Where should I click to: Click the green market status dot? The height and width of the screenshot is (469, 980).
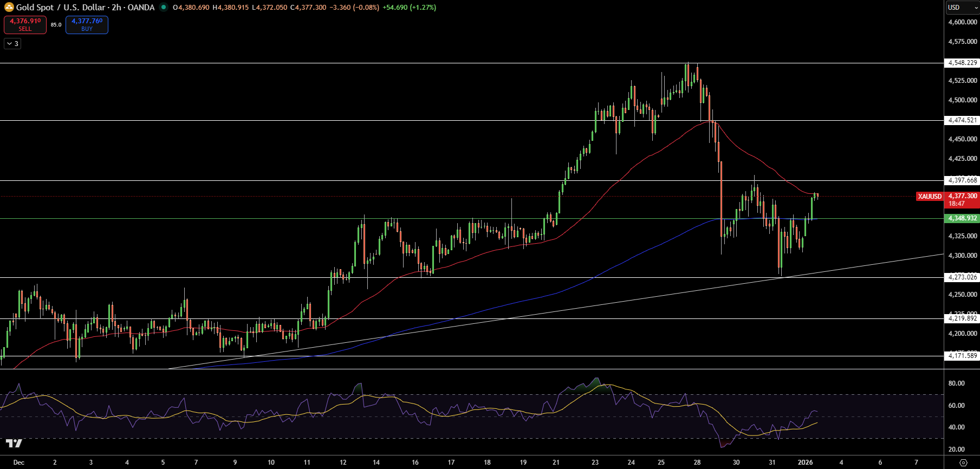pyautogui.click(x=163, y=8)
